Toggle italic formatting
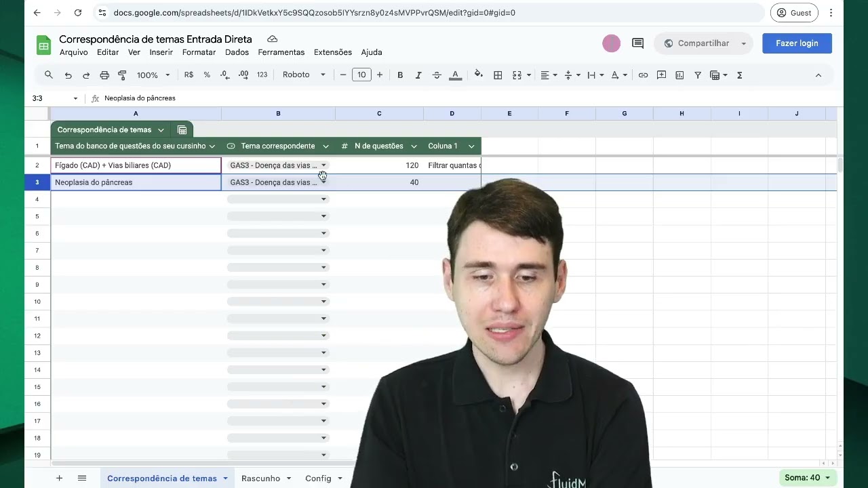The width and height of the screenshot is (868, 488). (x=418, y=75)
